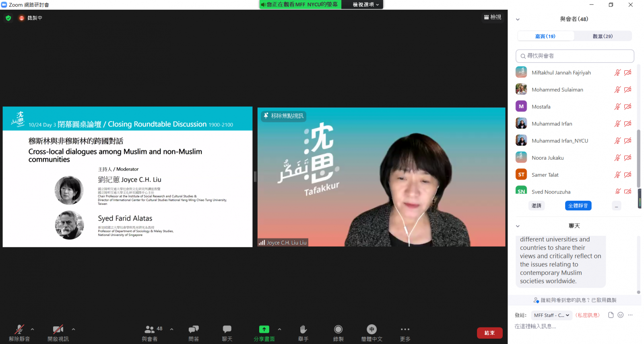Open the participants (與會者) icon in toolbar

(x=150, y=330)
